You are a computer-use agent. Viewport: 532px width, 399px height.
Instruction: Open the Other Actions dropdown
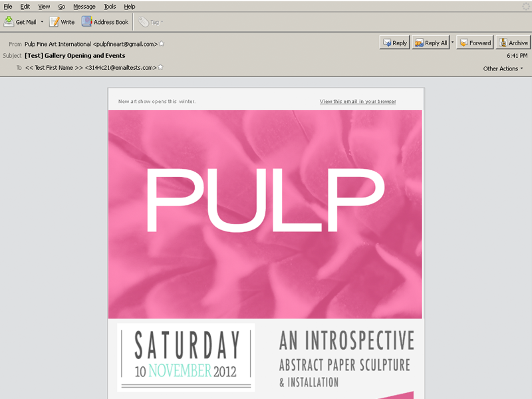click(503, 68)
